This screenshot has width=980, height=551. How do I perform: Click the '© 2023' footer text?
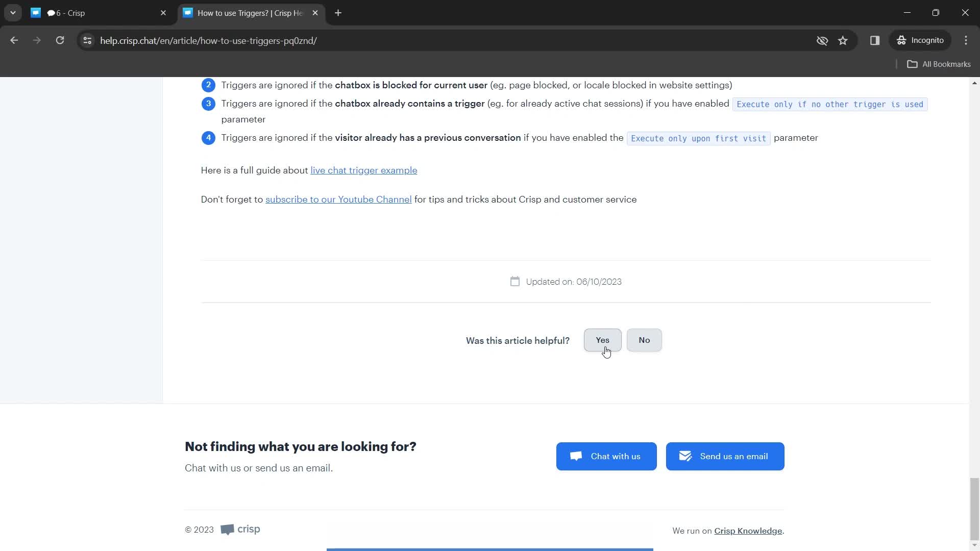coord(199,530)
